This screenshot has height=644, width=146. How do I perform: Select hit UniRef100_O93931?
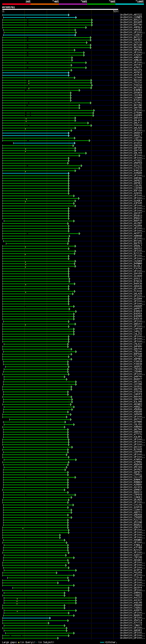coord(131,387)
